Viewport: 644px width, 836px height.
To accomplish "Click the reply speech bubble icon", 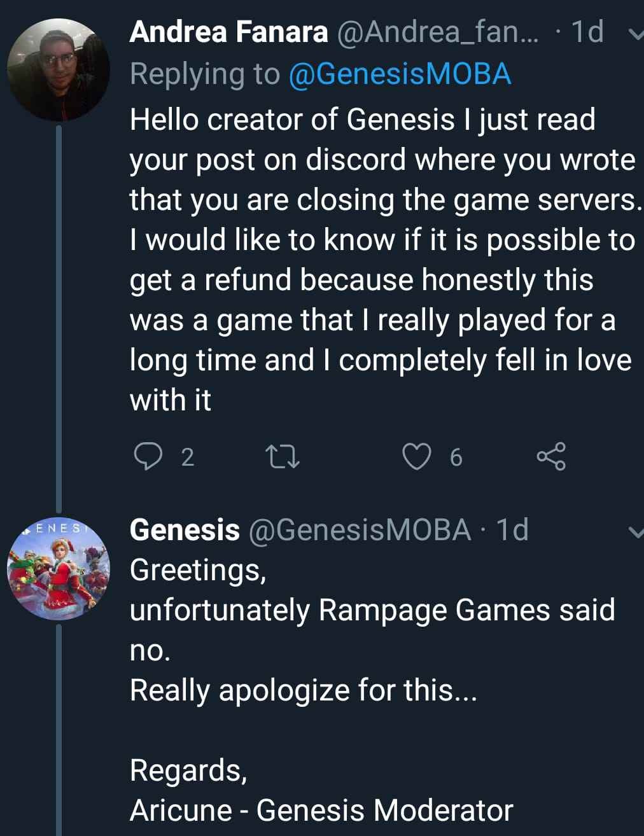I will pyautogui.click(x=148, y=457).
